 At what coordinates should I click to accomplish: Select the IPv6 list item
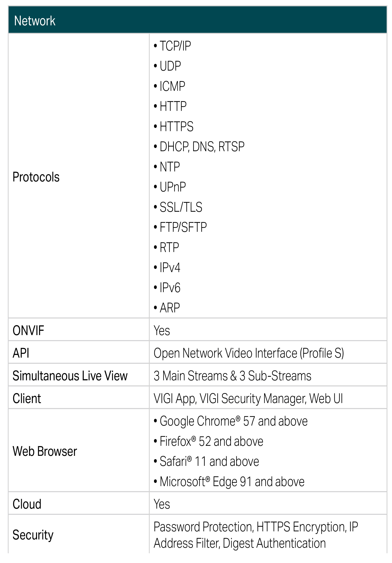(170, 288)
